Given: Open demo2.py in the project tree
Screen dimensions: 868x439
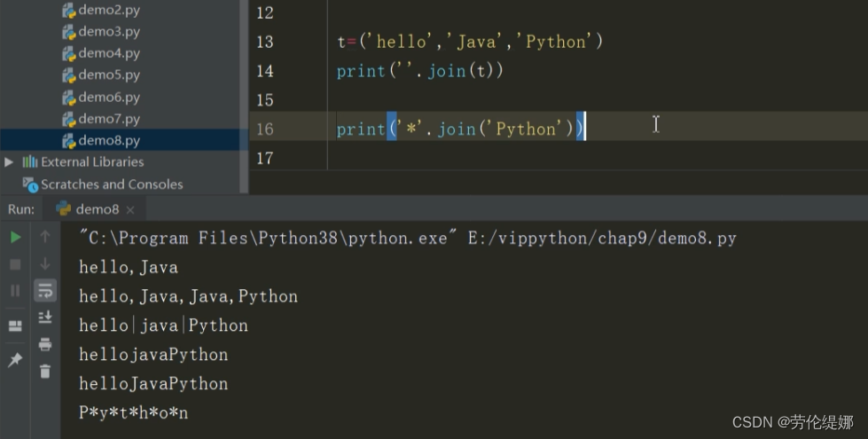Looking at the screenshot, I should pyautogui.click(x=109, y=10).
